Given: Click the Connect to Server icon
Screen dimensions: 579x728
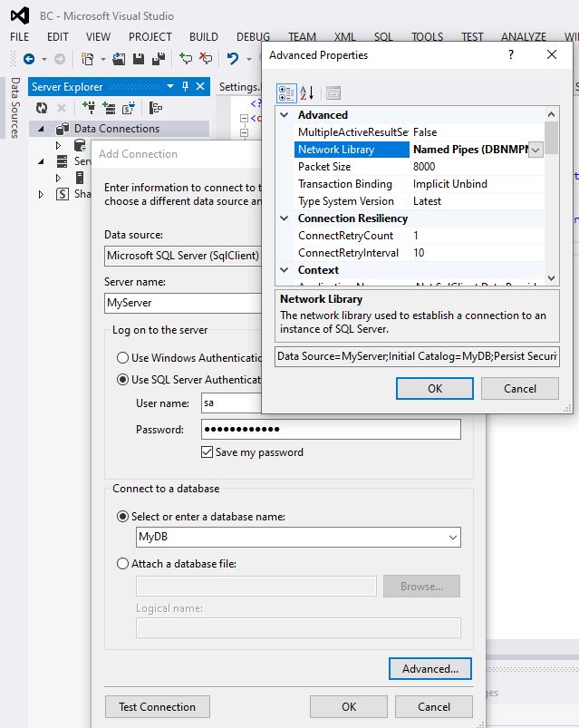Looking at the screenshot, I should pos(109,108).
